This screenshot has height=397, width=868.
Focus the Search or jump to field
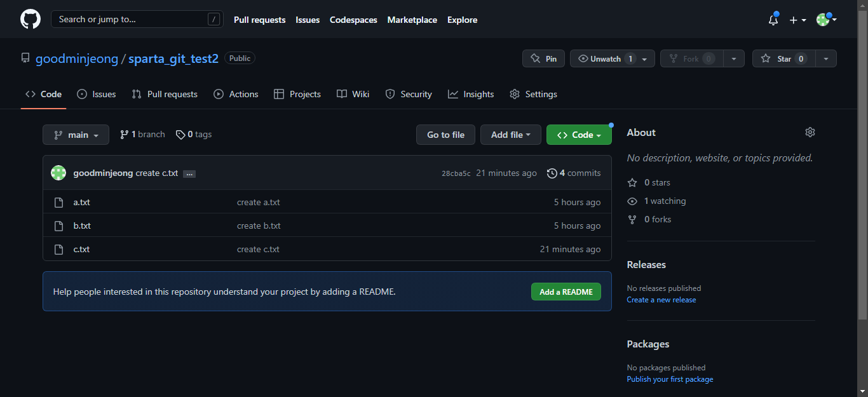(x=137, y=19)
